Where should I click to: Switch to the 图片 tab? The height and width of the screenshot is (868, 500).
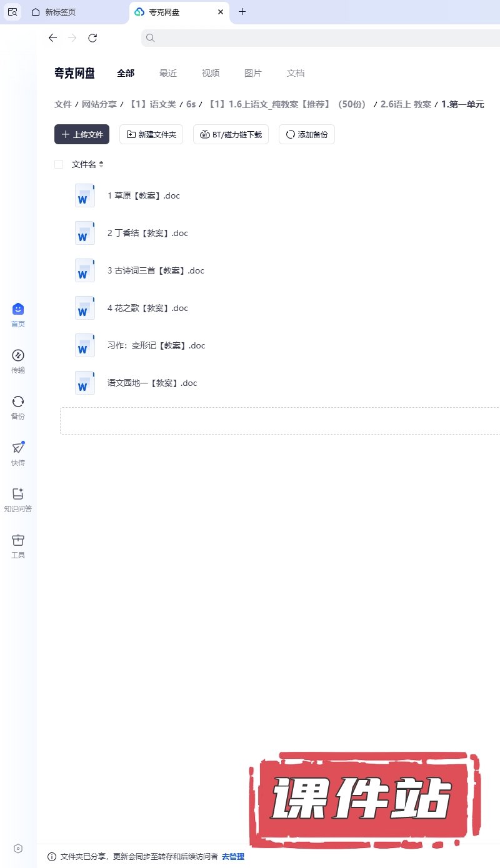click(253, 73)
